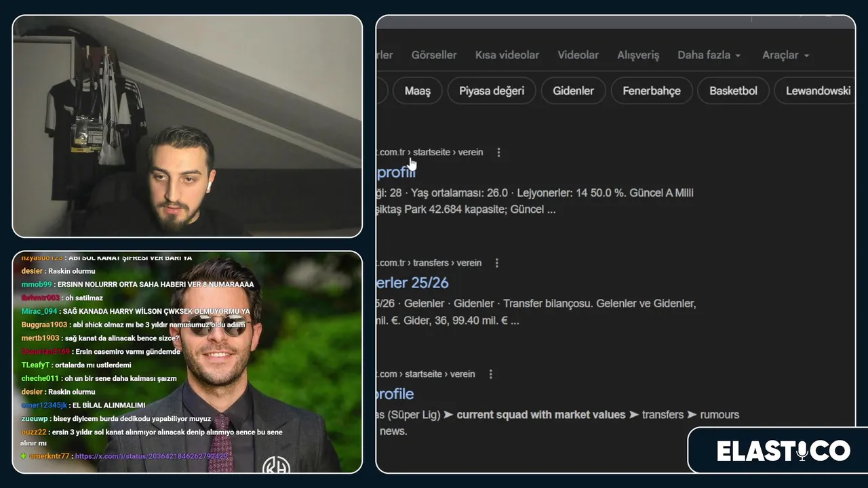Click chat username Buggraa1903
This screenshot has height=488, width=868.
tap(45, 325)
